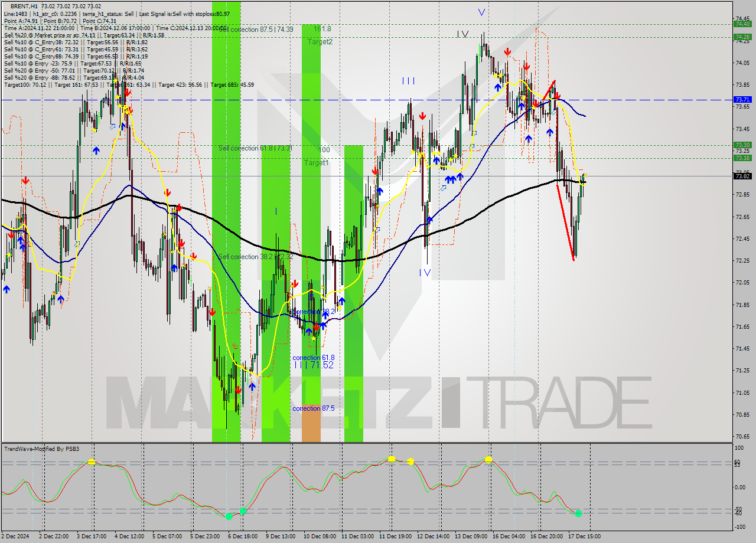756x543 pixels.
Task: Click the current price 73.02 tag
Action: (x=742, y=176)
